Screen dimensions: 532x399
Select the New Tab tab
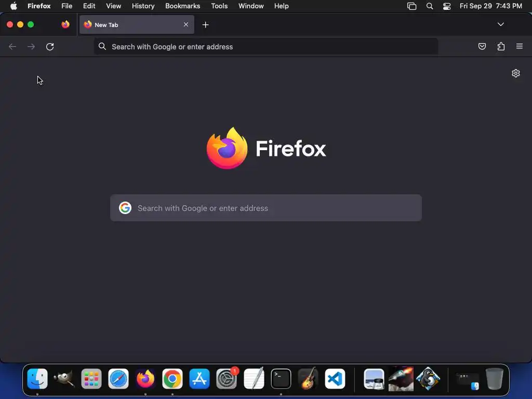click(137, 24)
